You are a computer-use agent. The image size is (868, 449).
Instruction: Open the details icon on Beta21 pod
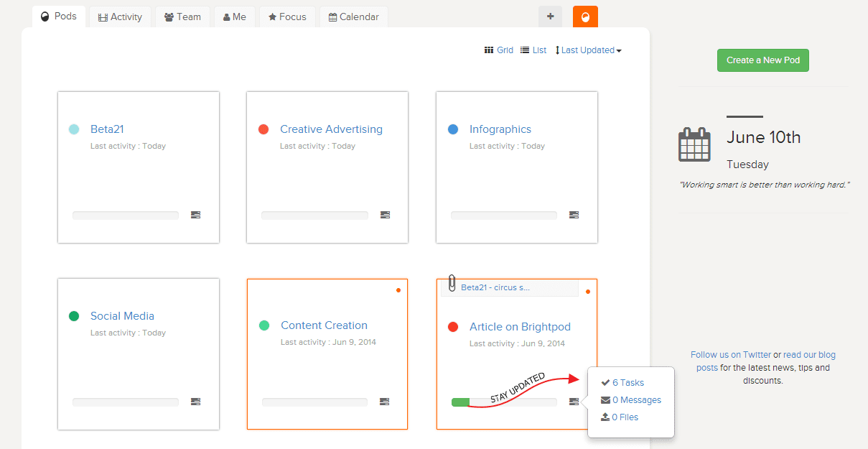[195, 215]
